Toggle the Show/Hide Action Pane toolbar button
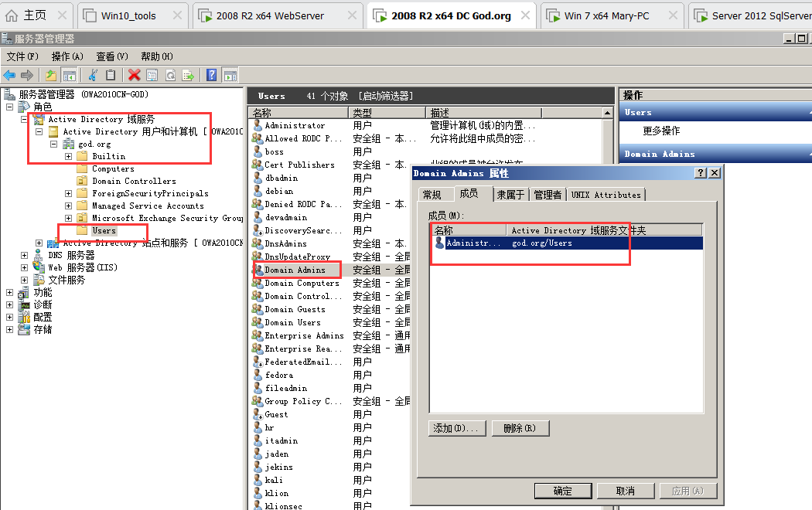Screen dimensions: 812x510 point(229,75)
